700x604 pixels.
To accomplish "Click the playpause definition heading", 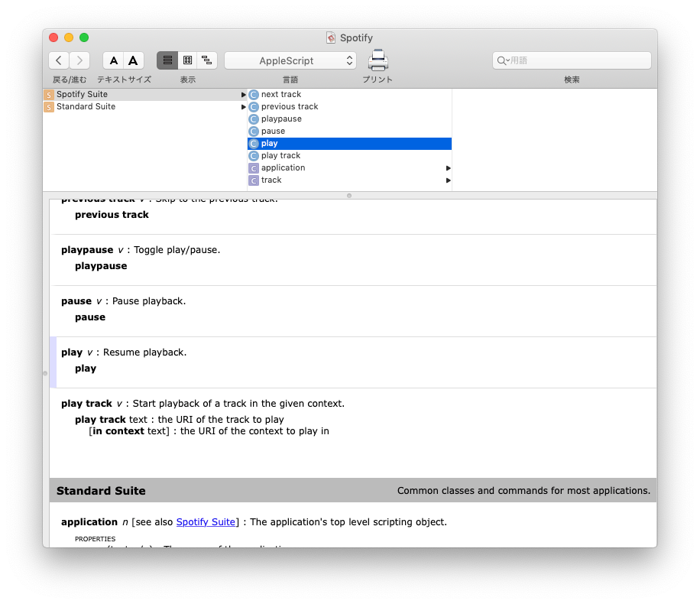I will 87,250.
